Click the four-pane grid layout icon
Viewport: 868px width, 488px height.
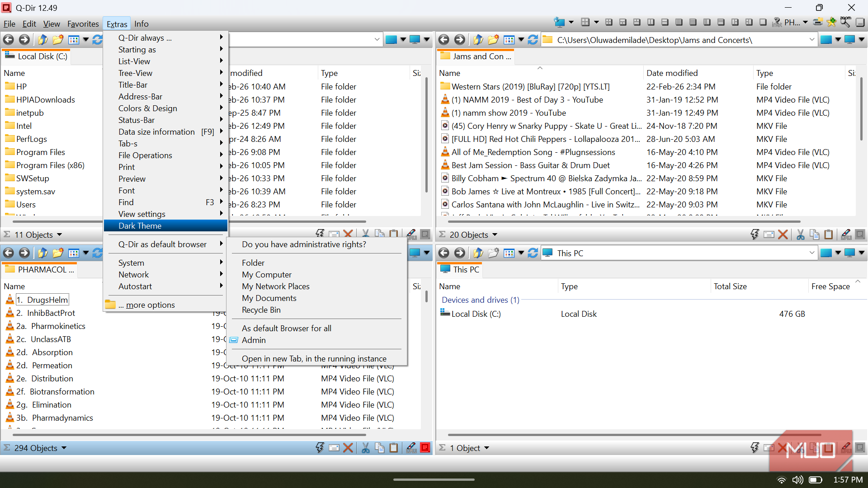tap(585, 22)
